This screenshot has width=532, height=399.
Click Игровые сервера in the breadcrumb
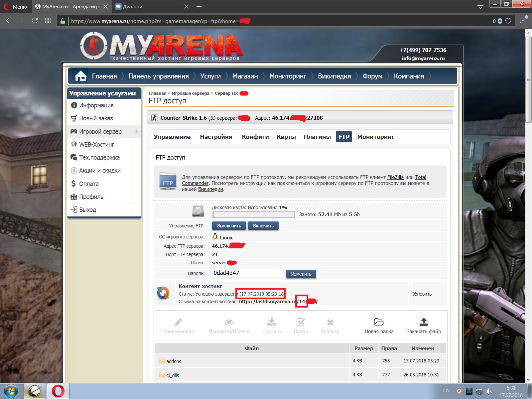(x=191, y=93)
